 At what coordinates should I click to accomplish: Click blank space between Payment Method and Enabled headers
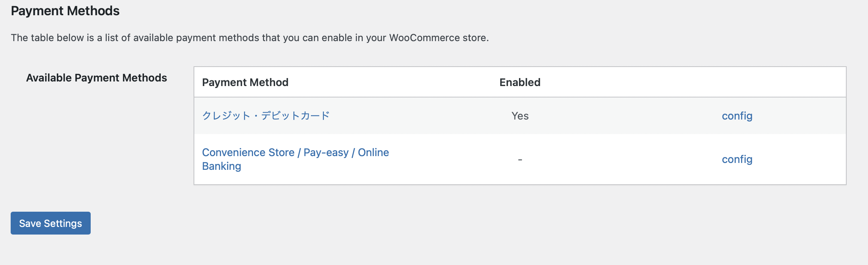392,82
